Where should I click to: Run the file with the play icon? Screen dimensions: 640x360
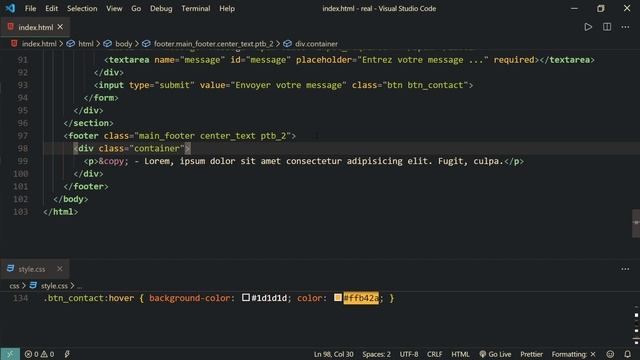click(x=588, y=27)
